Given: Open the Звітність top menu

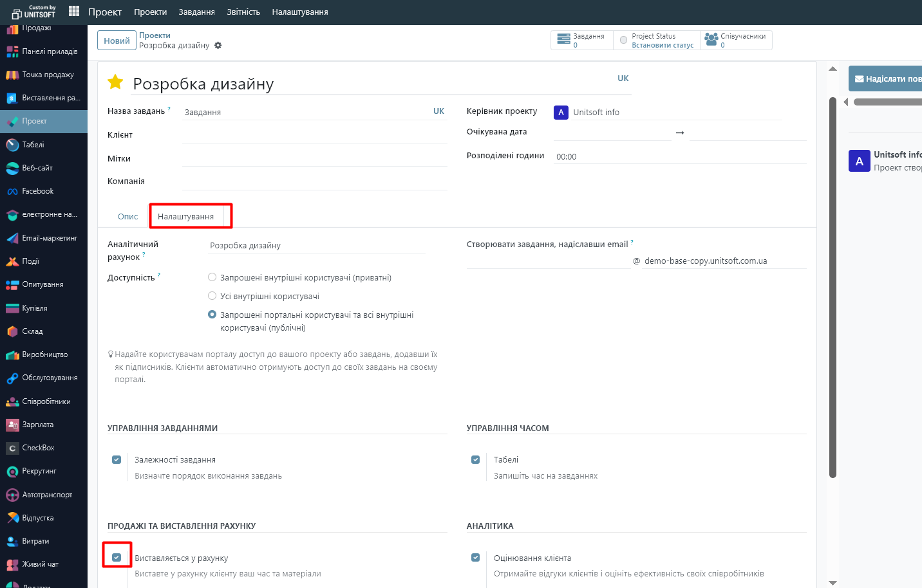Looking at the screenshot, I should tap(243, 12).
